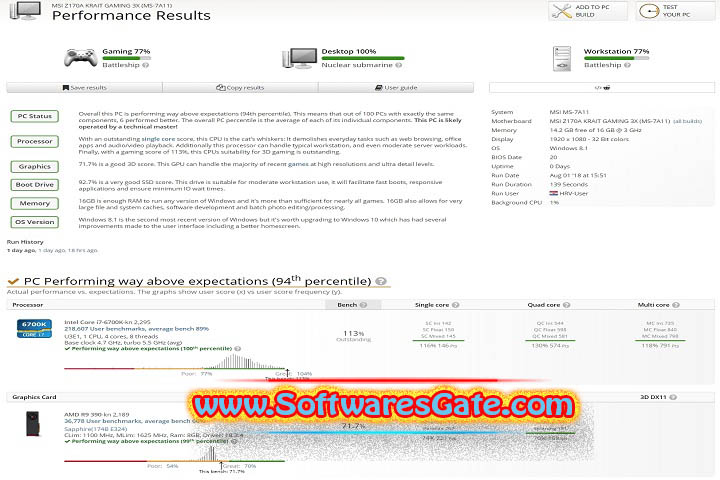
Task: Click Add to PC Build
Action: [x=588, y=11]
